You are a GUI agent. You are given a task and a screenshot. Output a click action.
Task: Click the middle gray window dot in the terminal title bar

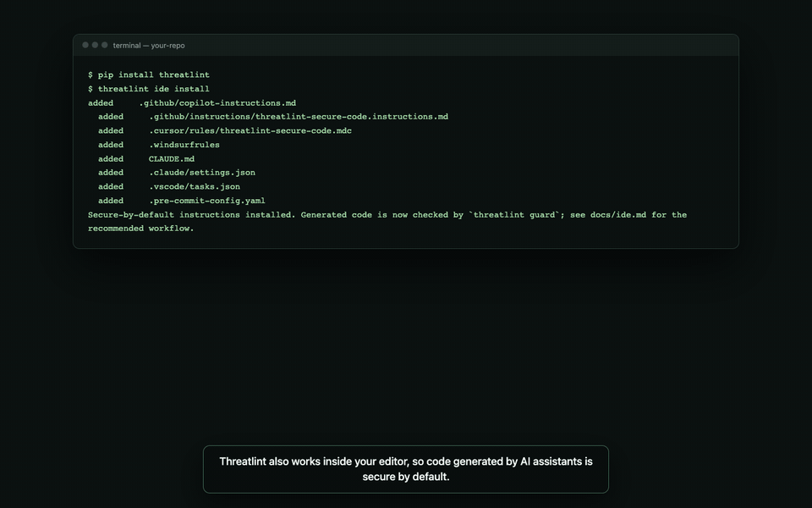coord(95,45)
